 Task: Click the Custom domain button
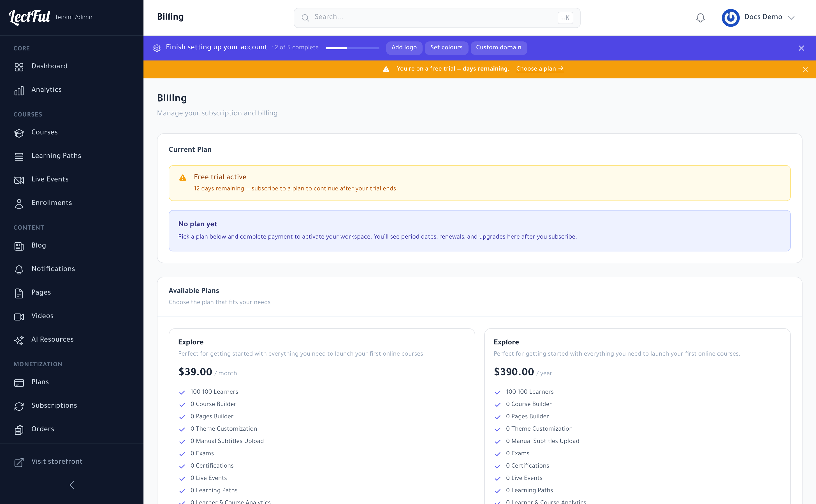pos(499,47)
